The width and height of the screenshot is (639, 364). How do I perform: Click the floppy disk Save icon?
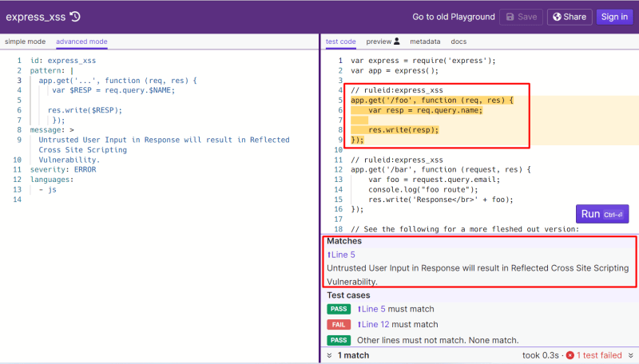coord(510,17)
